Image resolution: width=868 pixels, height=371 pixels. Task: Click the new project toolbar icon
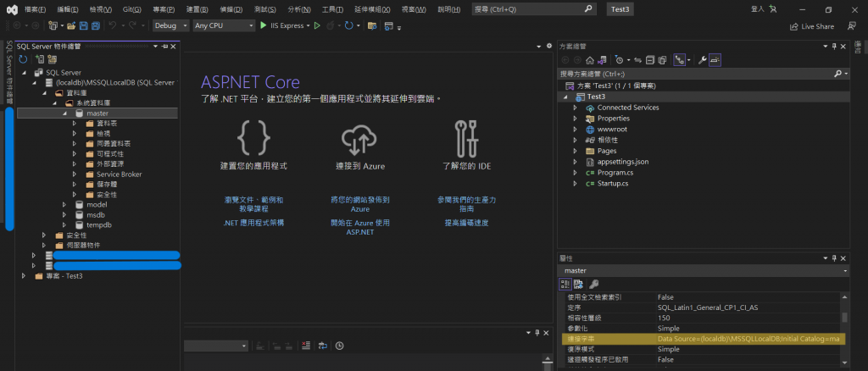(53, 25)
